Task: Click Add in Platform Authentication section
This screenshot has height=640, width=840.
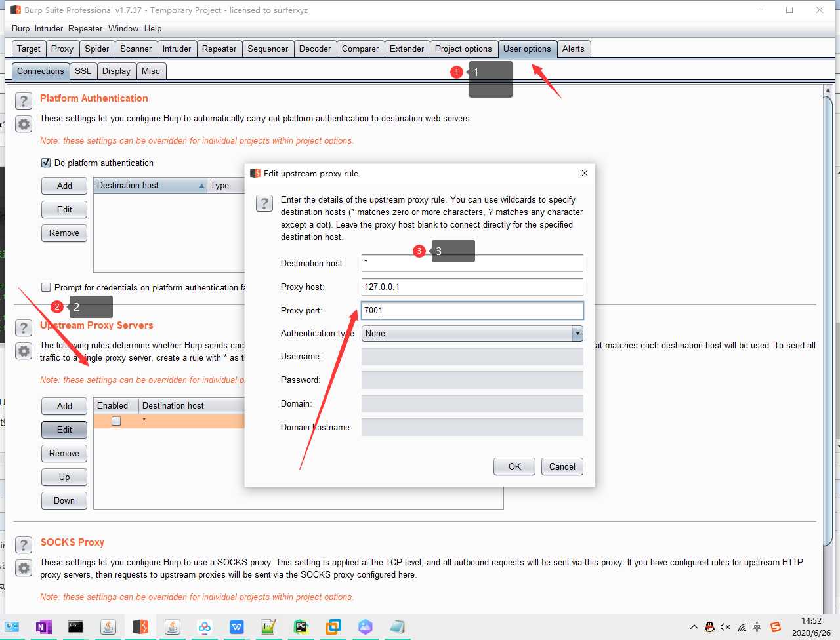Action: tap(64, 186)
